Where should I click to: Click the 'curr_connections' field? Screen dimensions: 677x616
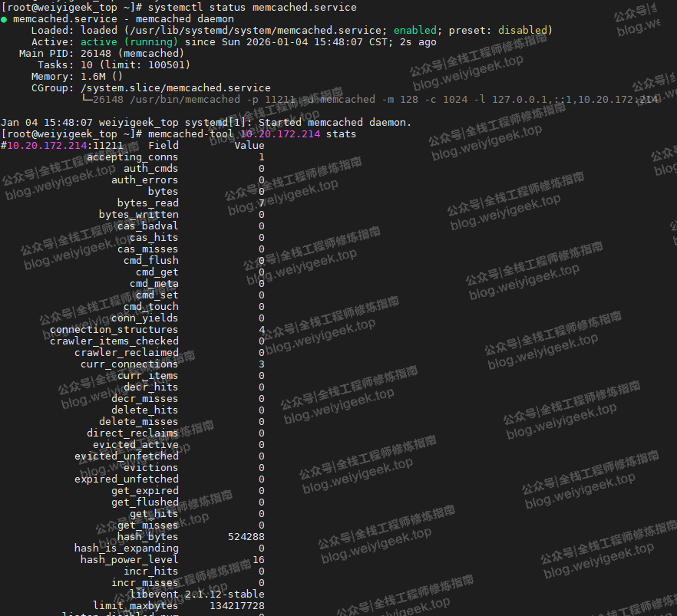point(130,364)
